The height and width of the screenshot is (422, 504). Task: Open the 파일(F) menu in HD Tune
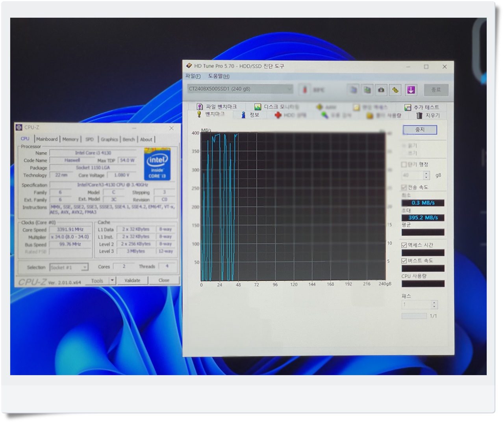[193, 76]
